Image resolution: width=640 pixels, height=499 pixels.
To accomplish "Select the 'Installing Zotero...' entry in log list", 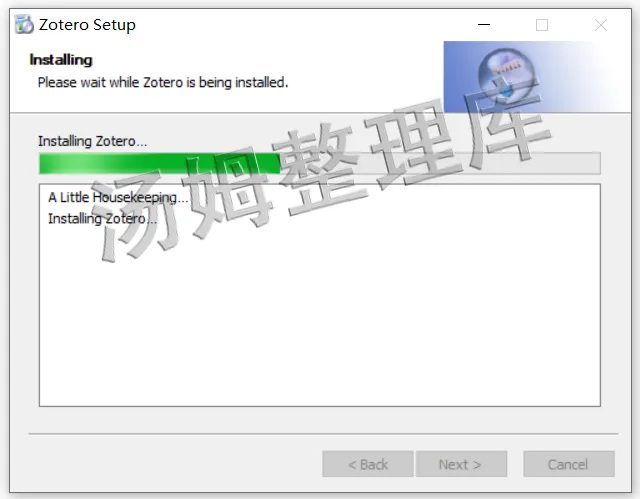I will tap(102, 219).
